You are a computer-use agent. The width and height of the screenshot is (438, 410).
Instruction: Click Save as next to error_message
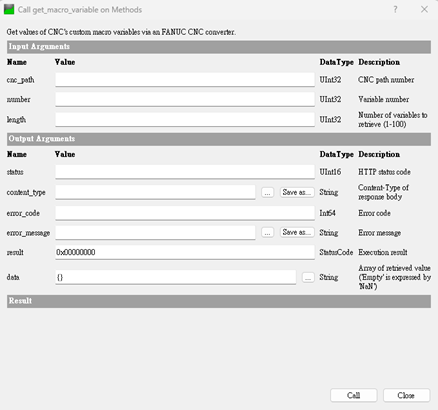297,232
